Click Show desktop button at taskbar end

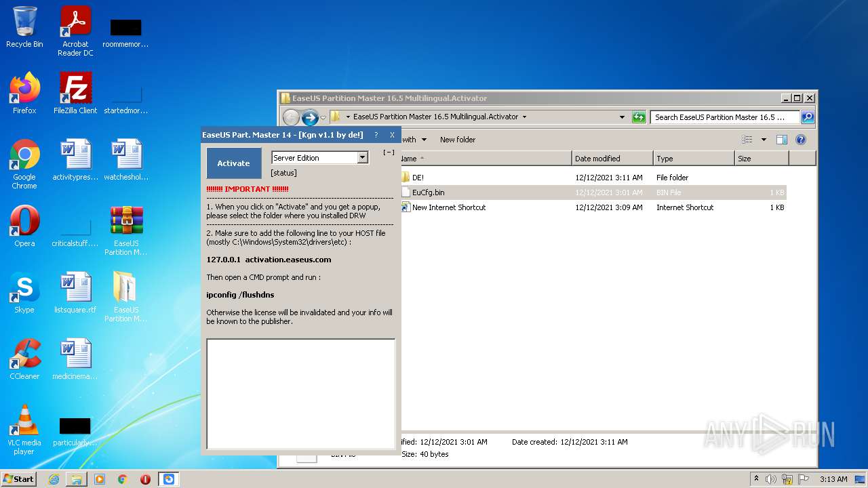pos(860,479)
